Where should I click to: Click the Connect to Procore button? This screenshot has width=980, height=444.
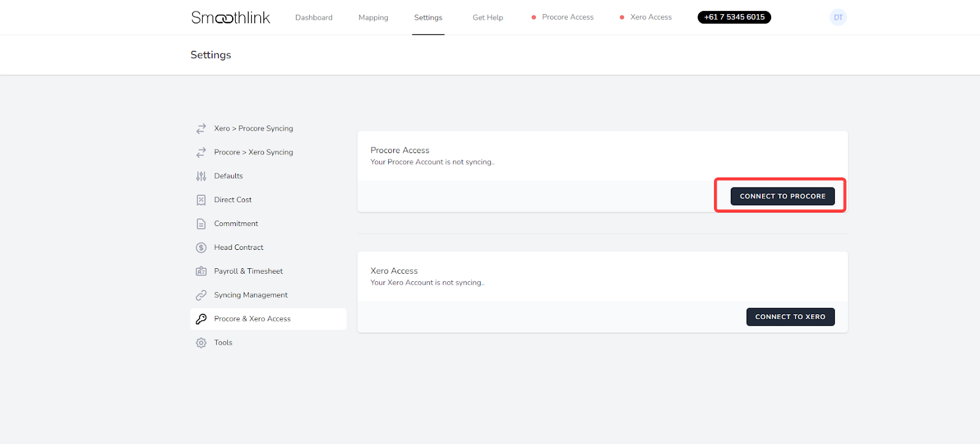tap(782, 196)
